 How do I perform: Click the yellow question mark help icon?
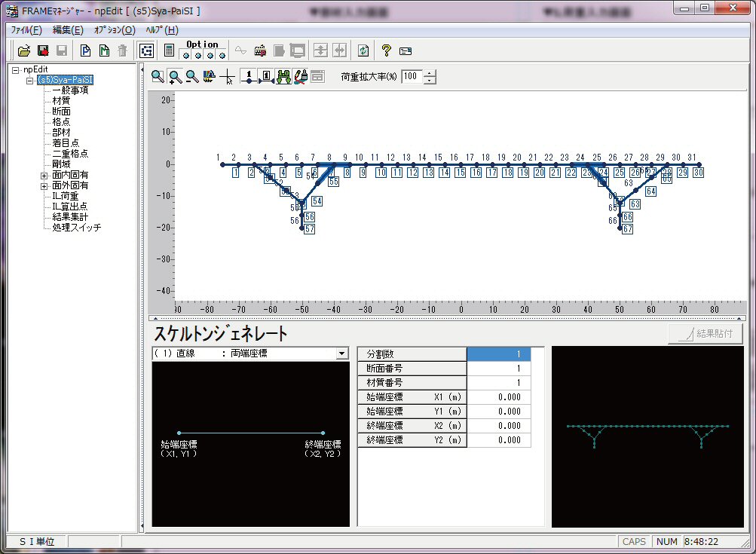(x=387, y=51)
